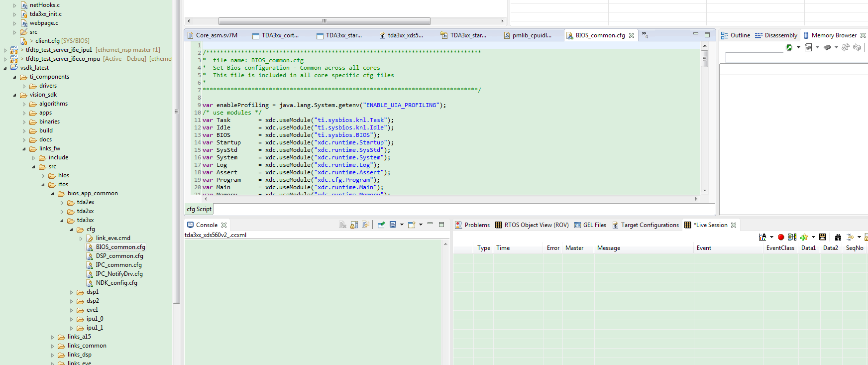
Task: Open the TDA3xx_cort... editor tab
Action: 275,35
